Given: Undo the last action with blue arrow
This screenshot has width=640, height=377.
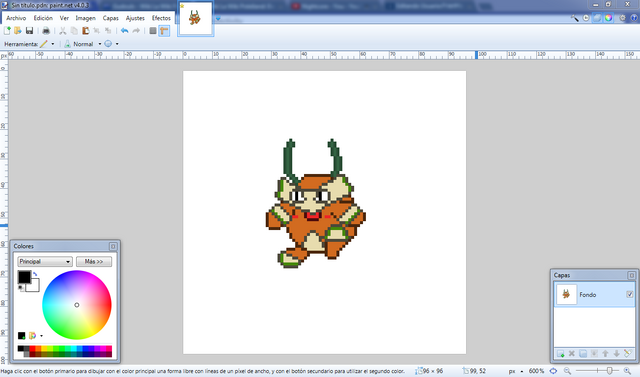Looking at the screenshot, I should click(x=124, y=31).
